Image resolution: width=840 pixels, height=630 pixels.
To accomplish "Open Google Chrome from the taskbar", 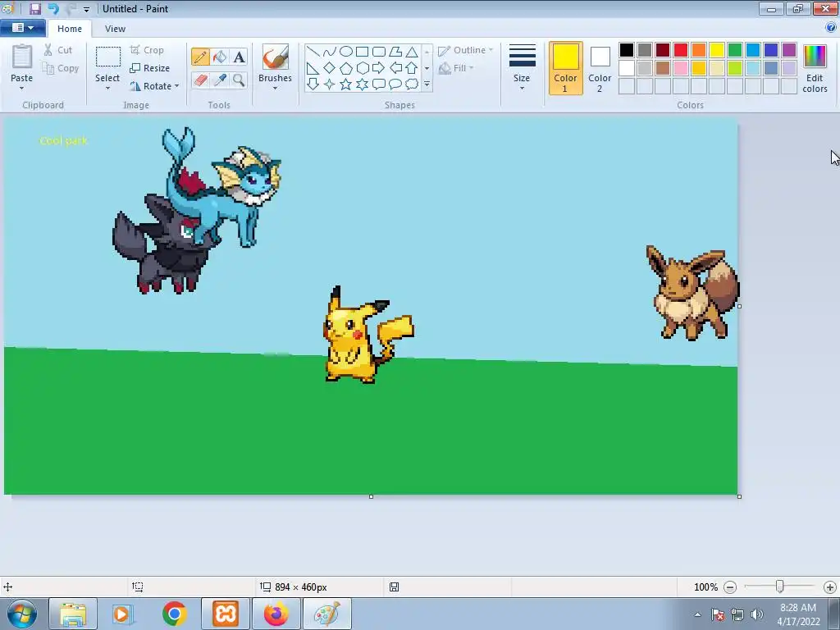I will tap(174, 614).
